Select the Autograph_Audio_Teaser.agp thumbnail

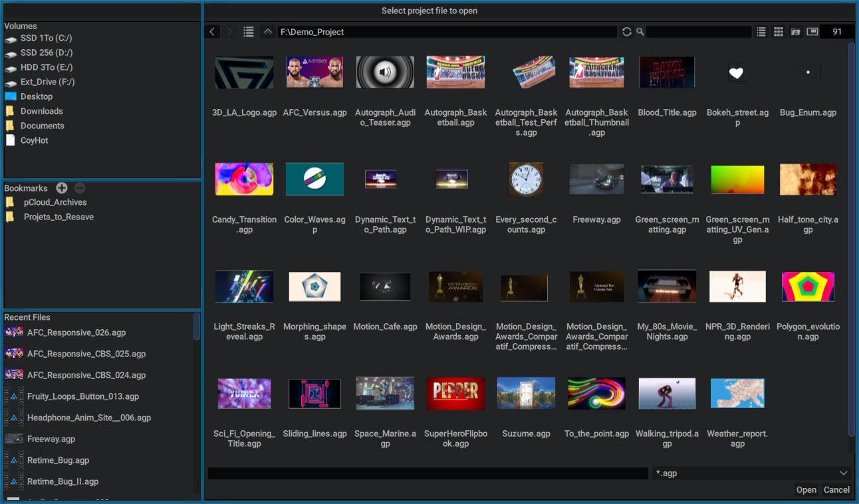(385, 72)
